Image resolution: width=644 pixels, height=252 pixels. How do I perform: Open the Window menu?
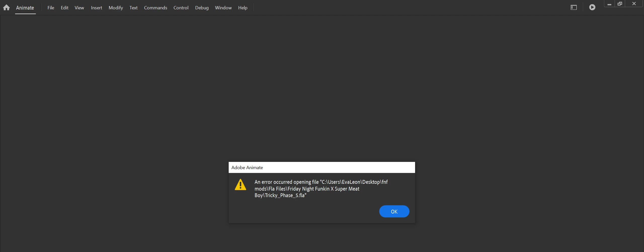point(223,8)
